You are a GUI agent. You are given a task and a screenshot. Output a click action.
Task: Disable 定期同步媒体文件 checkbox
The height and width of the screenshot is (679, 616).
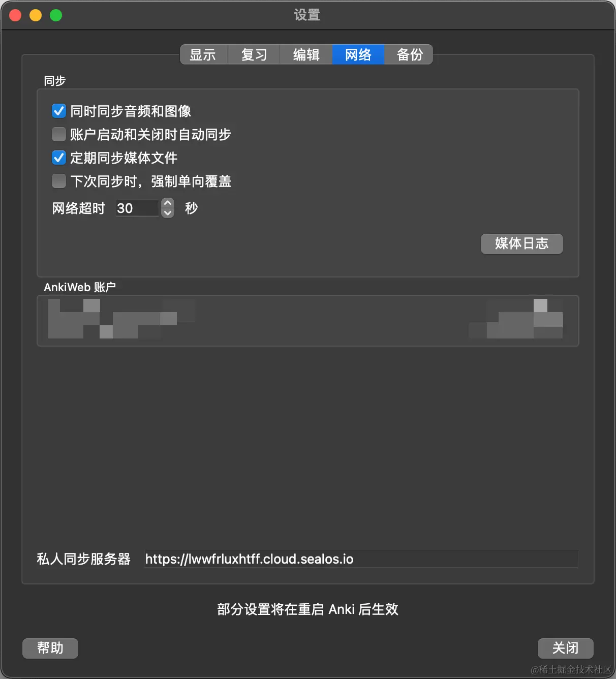(x=59, y=158)
